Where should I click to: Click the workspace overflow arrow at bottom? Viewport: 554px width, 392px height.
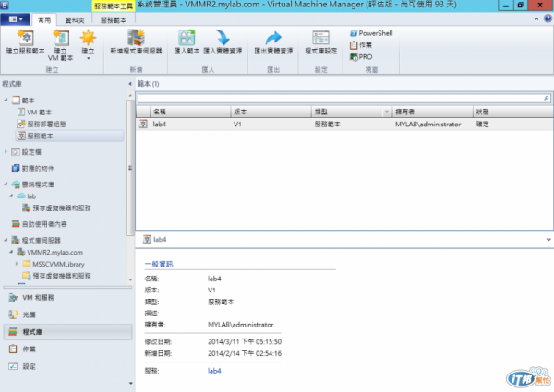[x=131, y=383]
